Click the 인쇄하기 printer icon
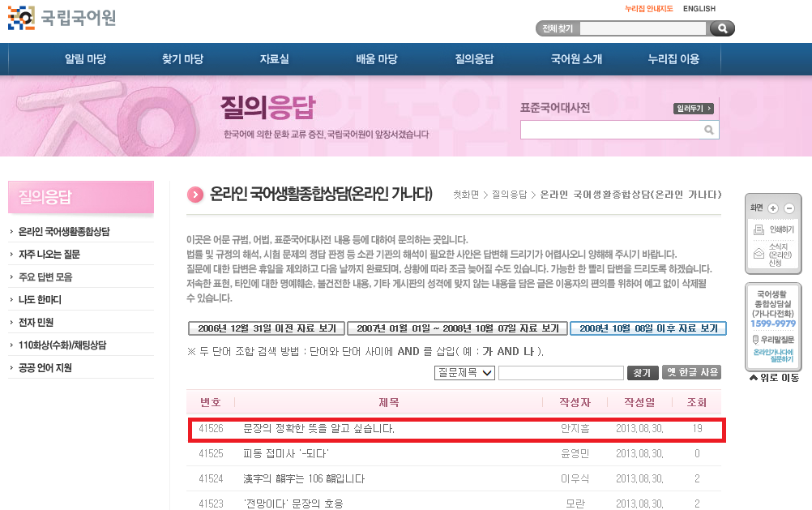 coord(759,229)
